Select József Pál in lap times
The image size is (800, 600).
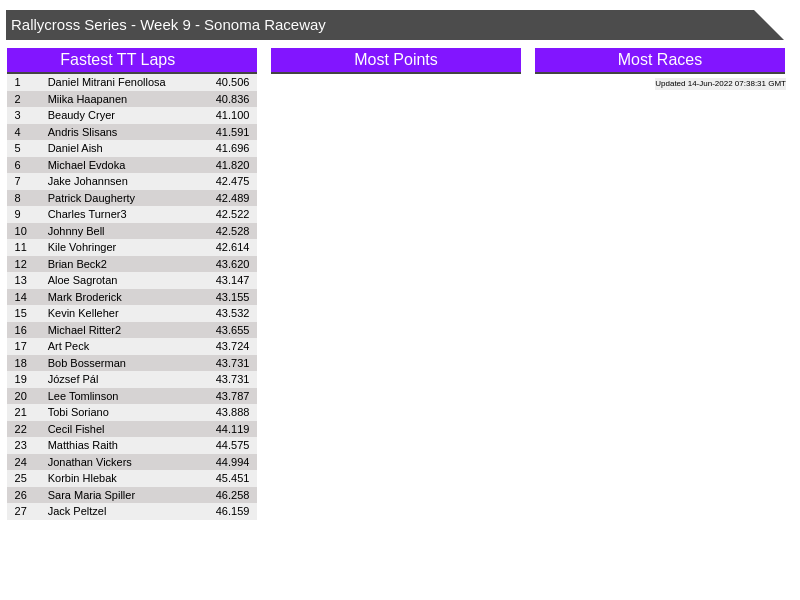[73, 379]
